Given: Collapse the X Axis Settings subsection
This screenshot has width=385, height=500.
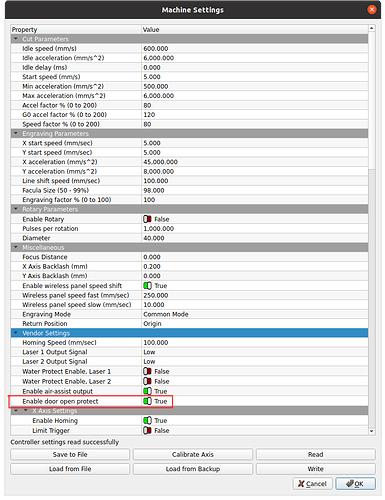Looking at the screenshot, I should click(25, 411).
